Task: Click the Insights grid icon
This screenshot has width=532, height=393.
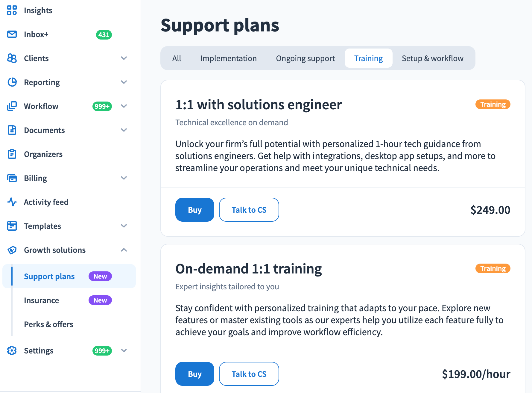Action: [x=12, y=10]
